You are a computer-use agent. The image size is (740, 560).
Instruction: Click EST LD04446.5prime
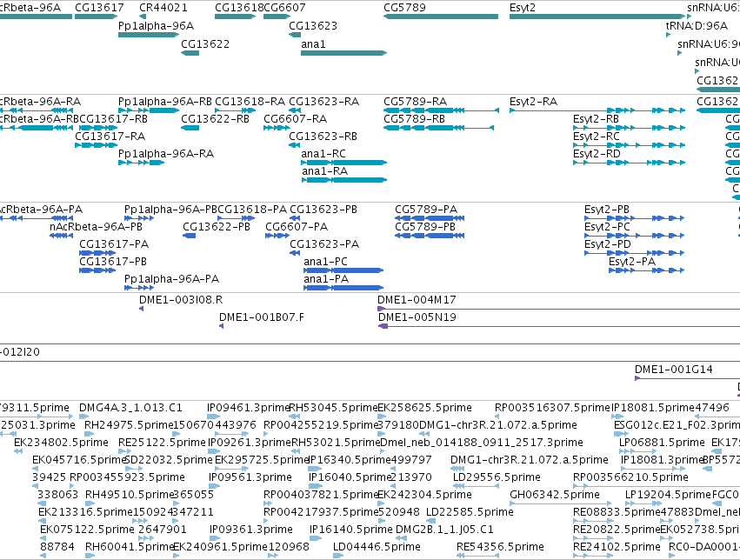[x=338, y=556]
